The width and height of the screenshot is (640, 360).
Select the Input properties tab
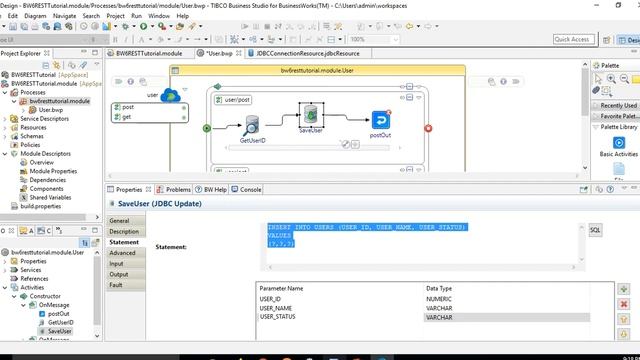pyautogui.click(x=125, y=264)
